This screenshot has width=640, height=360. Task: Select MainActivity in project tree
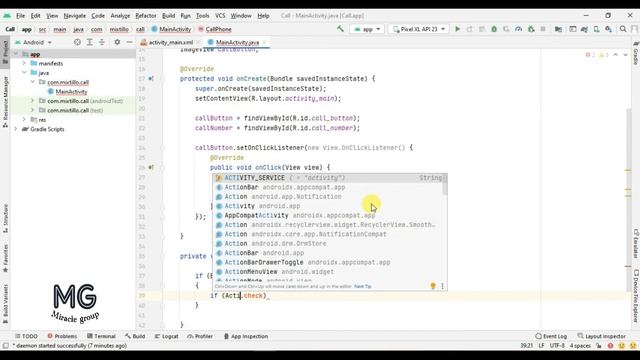coord(71,92)
